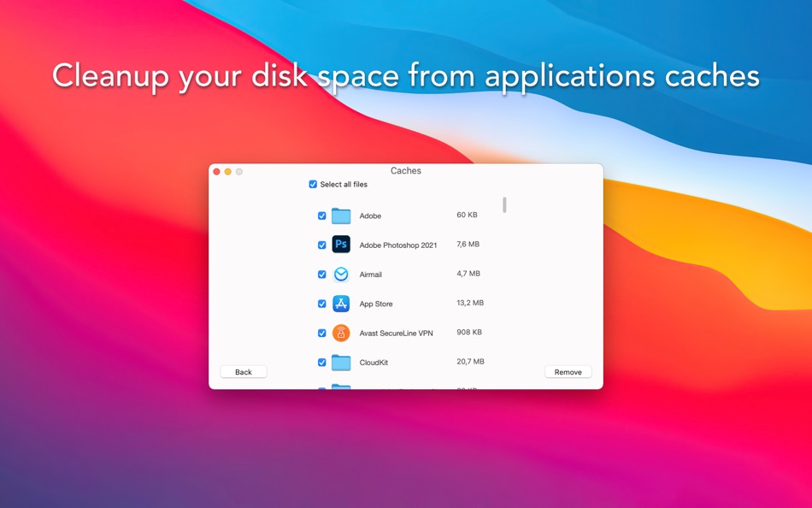The width and height of the screenshot is (812, 508).
Task: Click the Adobe folder icon
Action: pyautogui.click(x=341, y=216)
